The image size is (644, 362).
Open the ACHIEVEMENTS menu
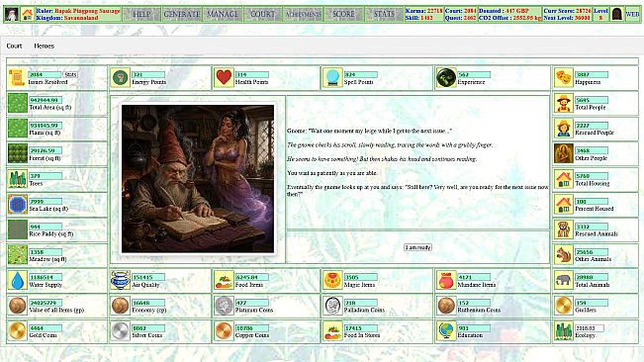pyautogui.click(x=303, y=15)
